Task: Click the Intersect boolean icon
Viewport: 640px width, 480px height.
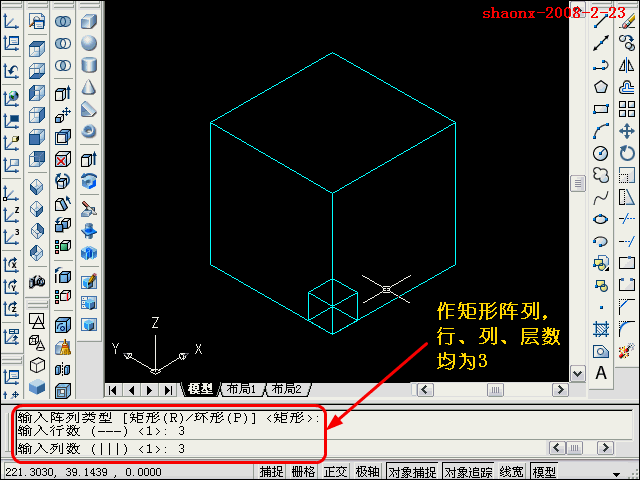Action: pyautogui.click(x=63, y=65)
